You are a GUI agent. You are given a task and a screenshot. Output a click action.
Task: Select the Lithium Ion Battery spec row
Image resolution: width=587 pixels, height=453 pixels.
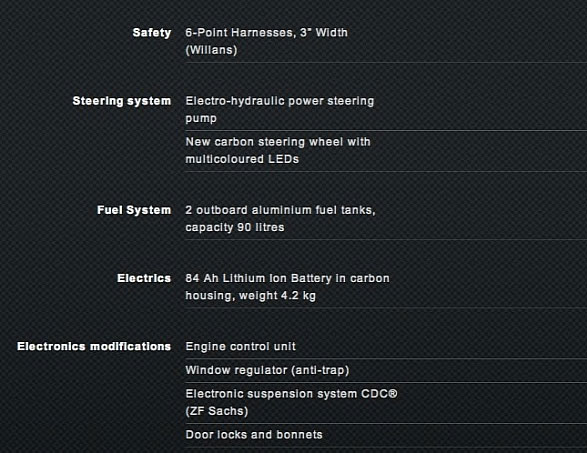[x=386, y=287]
